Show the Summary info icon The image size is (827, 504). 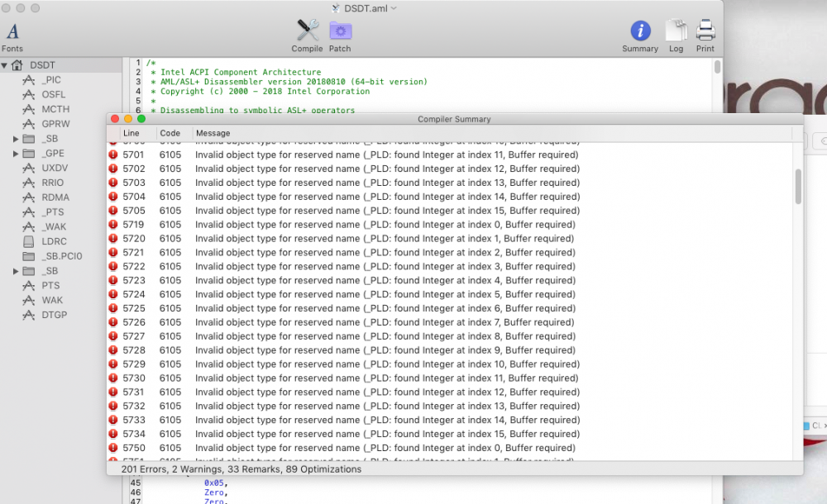coord(640,31)
